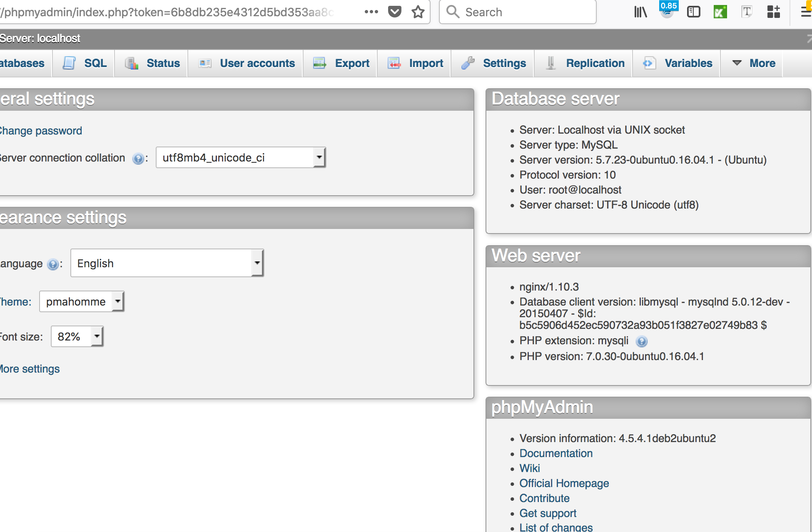The height and width of the screenshot is (532, 812).
Task: Open the browser hamburger menu
Action: pos(806,12)
